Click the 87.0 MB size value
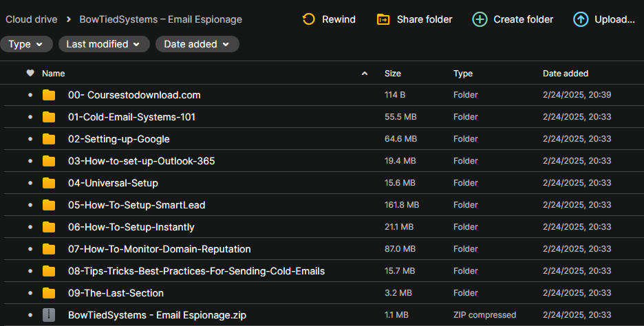This screenshot has width=644, height=326. [x=400, y=249]
